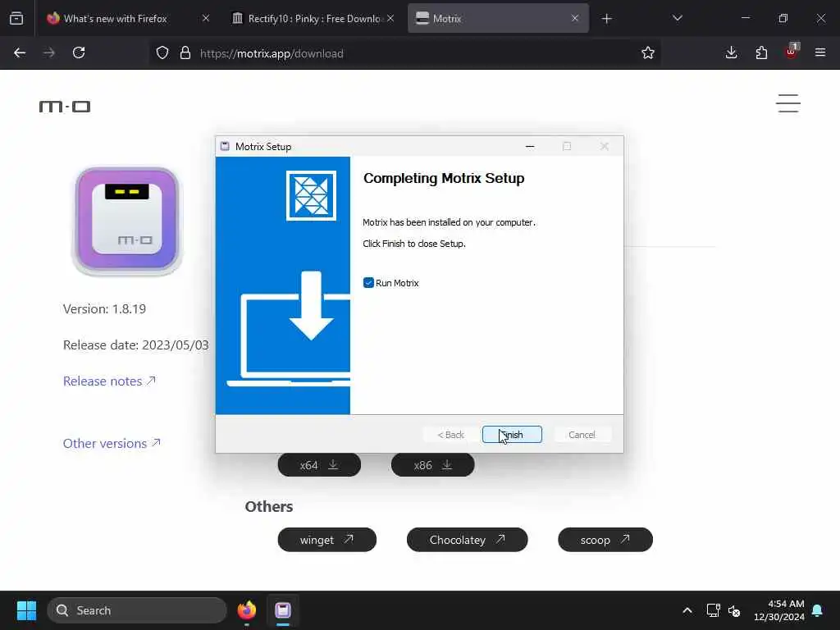Open Firefox downloads panel
This screenshot has width=840, height=630.
pos(731,53)
